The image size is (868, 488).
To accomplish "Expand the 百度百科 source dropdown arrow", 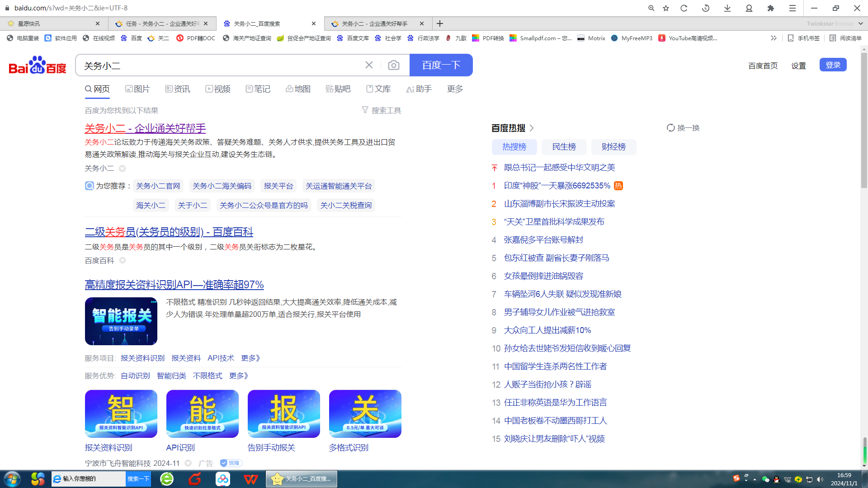I will tap(122, 261).
